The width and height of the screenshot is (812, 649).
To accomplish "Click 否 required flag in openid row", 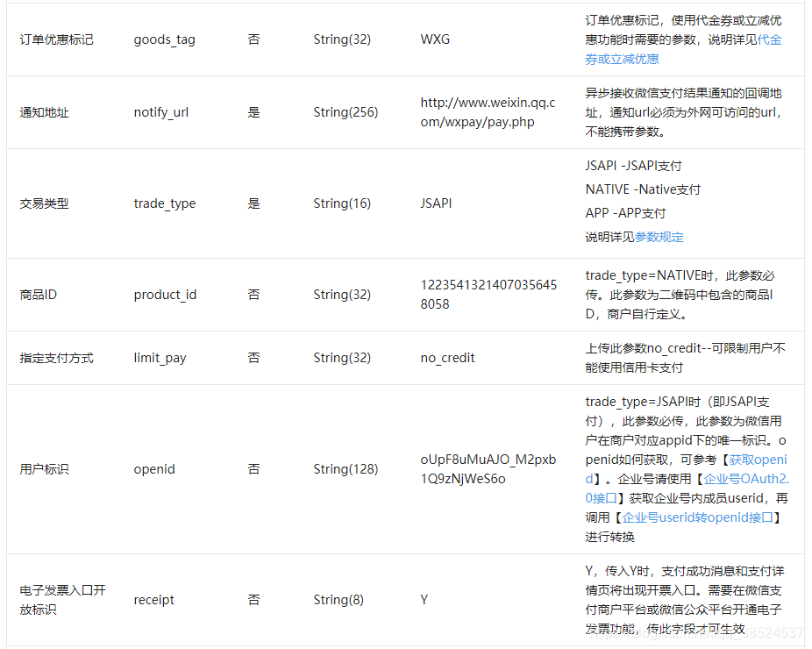I will [253, 469].
